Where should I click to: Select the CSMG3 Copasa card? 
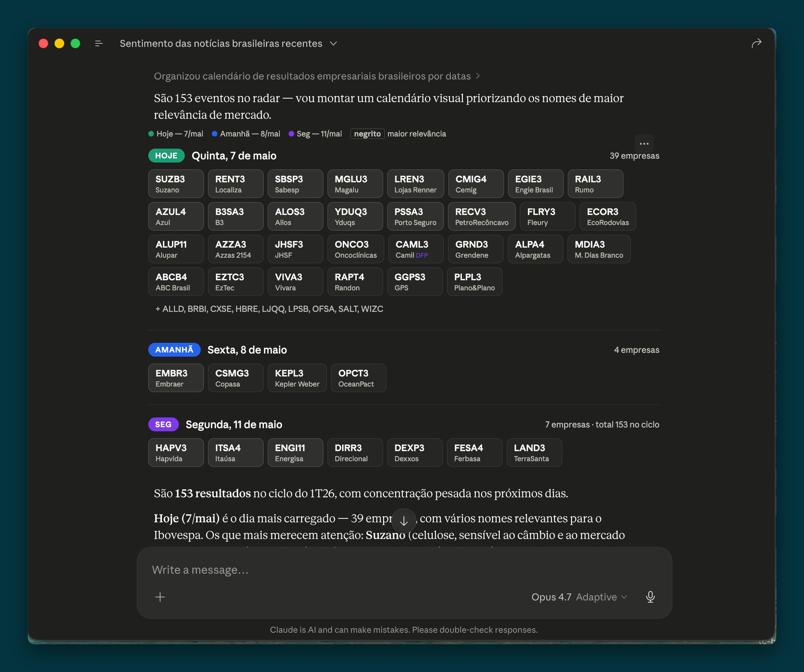click(235, 378)
